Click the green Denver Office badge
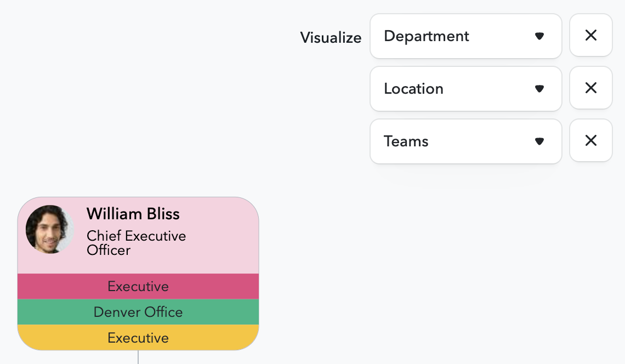Screen dimensions: 625x364 pos(138,312)
